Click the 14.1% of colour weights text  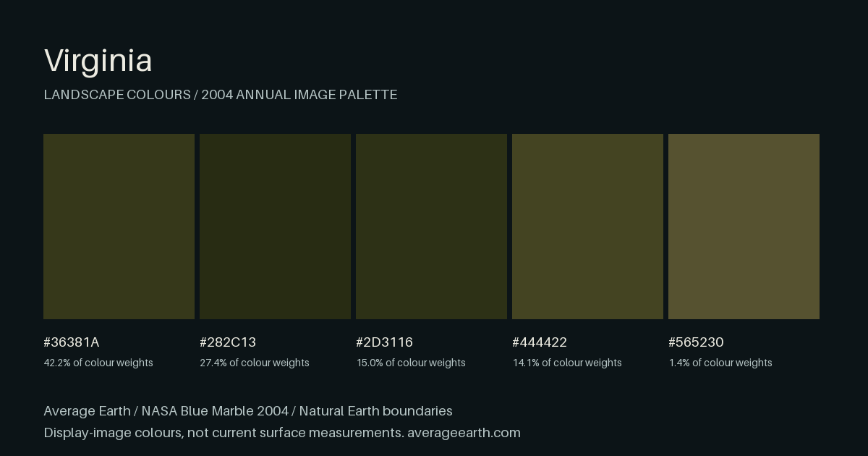567,363
